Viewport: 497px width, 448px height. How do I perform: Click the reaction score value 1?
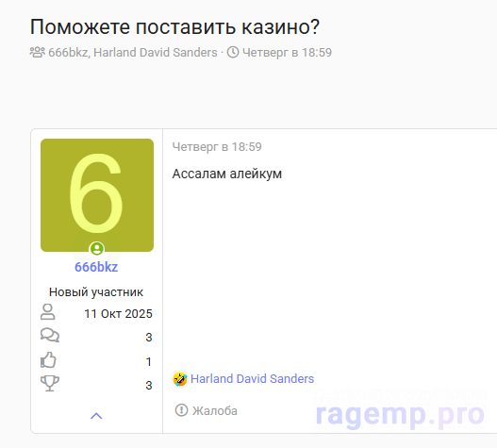coord(149,362)
